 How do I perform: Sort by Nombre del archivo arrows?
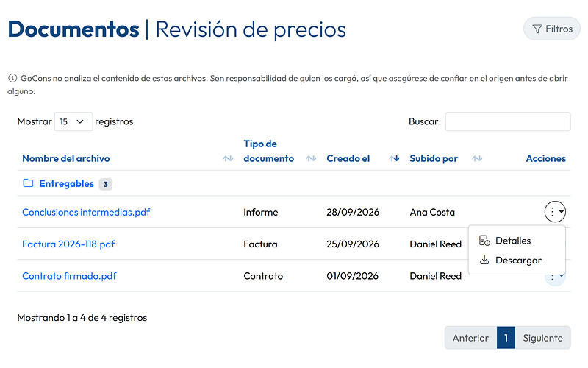pyautogui.click(x=228, y=158)
